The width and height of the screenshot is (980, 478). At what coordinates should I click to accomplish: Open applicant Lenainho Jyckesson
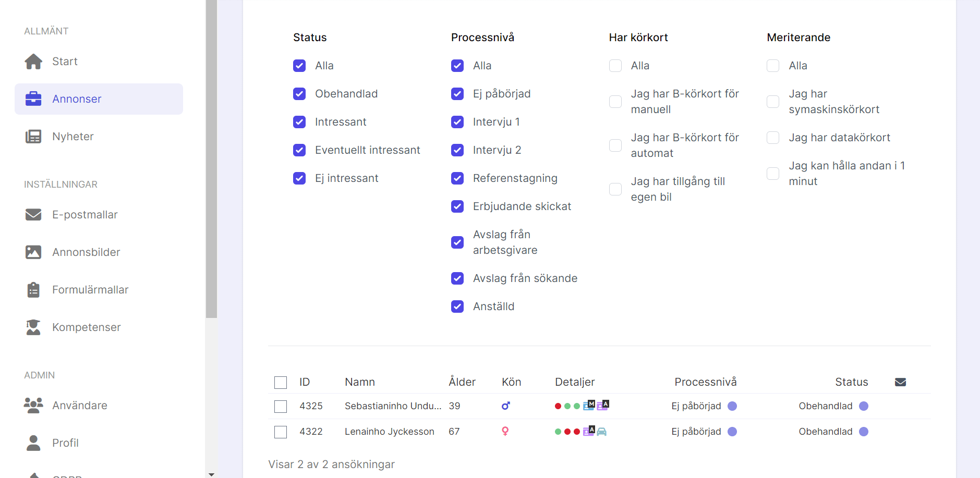pos(389,432)
